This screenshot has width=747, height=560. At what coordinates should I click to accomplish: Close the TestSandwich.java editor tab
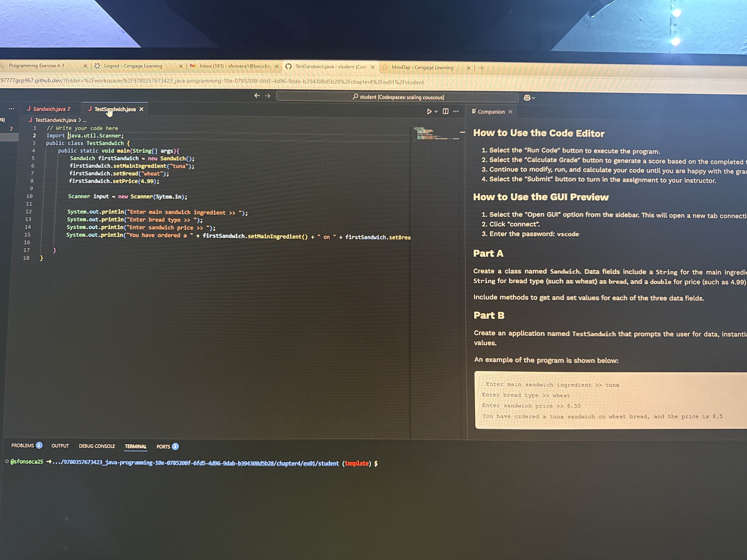tap(142, 109)
